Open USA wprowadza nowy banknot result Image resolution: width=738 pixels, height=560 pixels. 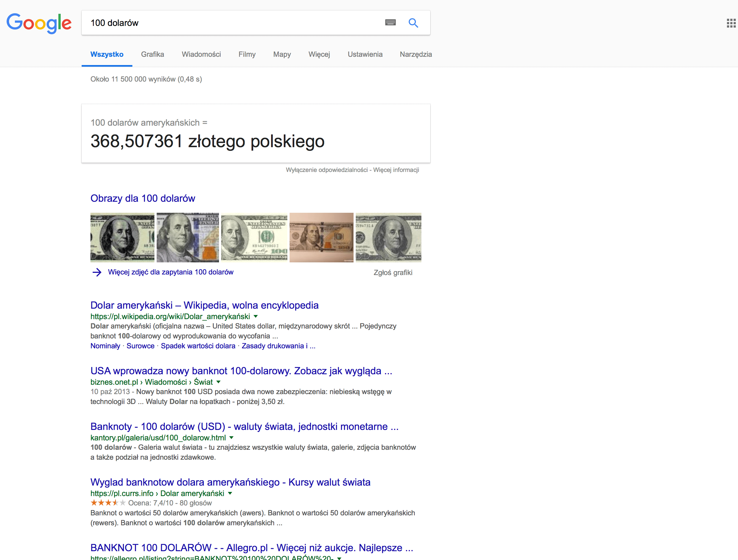tap(242, 371)
